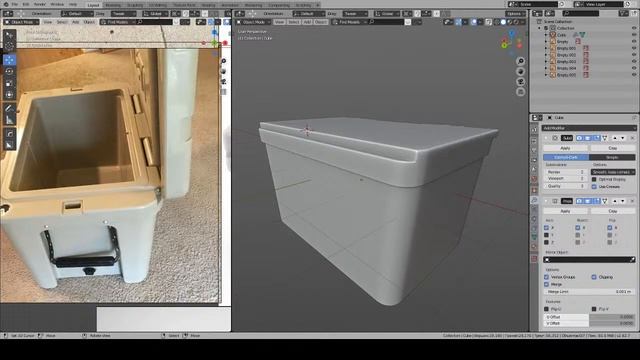This screenshot has width=640, height=360.
Task: Toggle camera view in right viewport
Action: pos(520,82)
